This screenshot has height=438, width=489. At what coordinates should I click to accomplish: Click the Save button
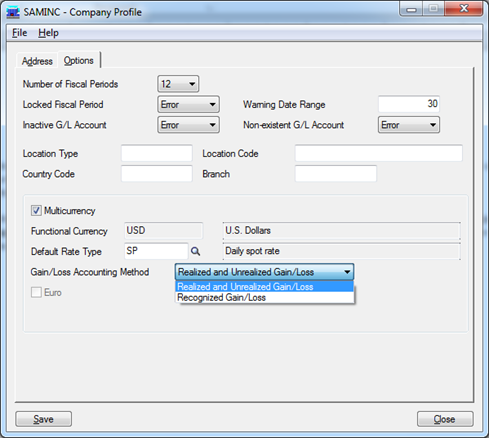(43, 419)
